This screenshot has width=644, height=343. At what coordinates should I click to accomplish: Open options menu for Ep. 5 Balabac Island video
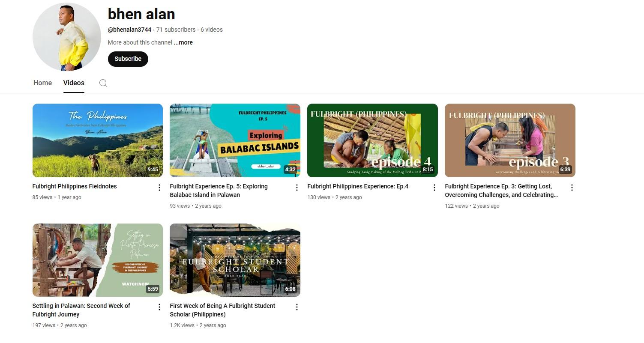(297, 188)
